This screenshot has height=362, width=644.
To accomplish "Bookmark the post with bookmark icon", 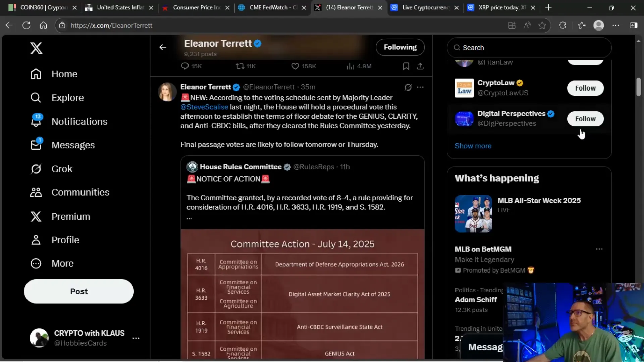I will tap(406, 66).
